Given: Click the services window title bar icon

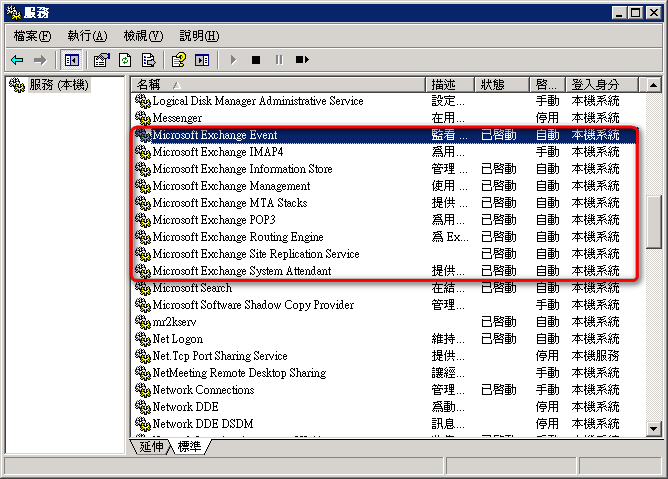Looking at the screenshot, I should coord(14,13).
